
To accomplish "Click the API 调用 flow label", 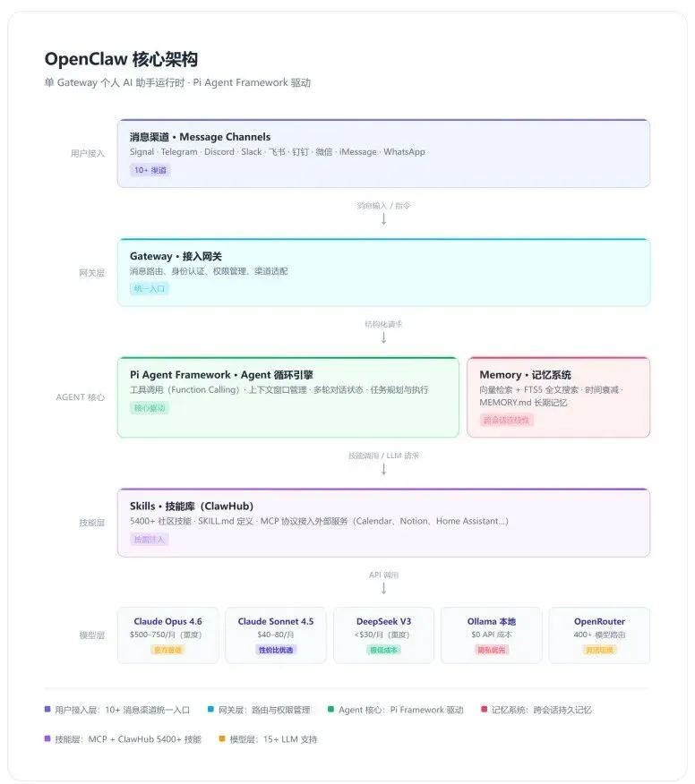I will click(x=384, y=575).
